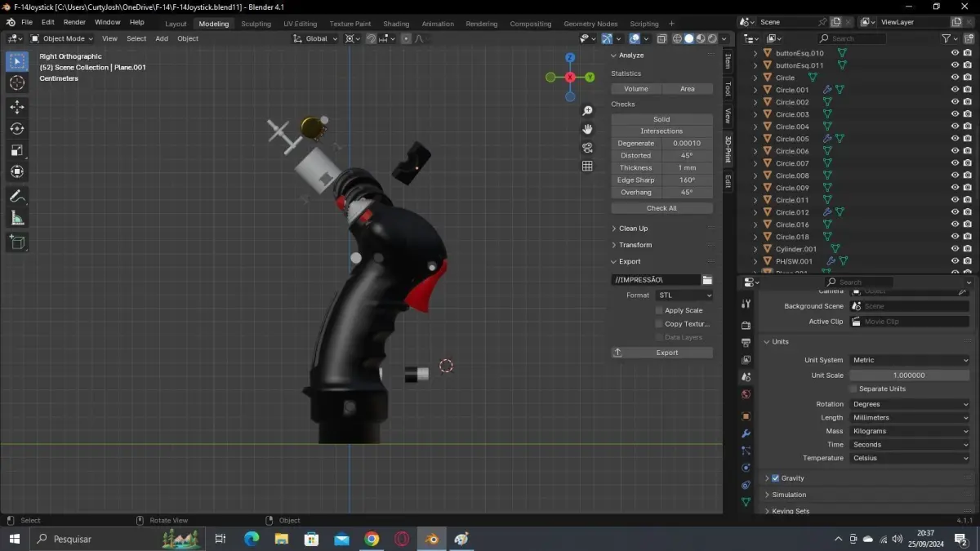Click the Check All button
Viewport: 980px width, 551px height.
(x=661, y=208)
